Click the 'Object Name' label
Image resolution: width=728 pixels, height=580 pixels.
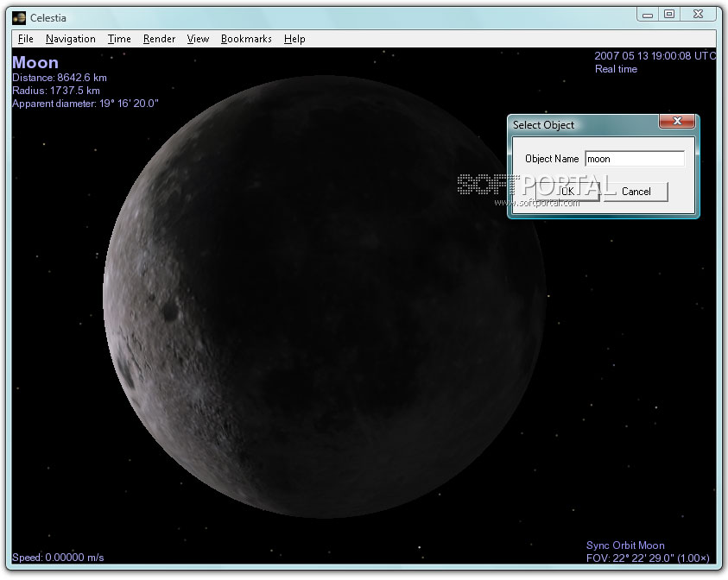(552, 159)
